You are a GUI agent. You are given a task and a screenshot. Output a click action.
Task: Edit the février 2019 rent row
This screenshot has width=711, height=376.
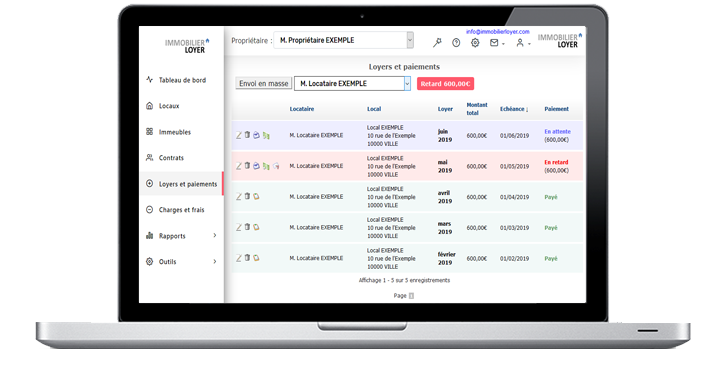pyautogui.click(x=239, y=258)
